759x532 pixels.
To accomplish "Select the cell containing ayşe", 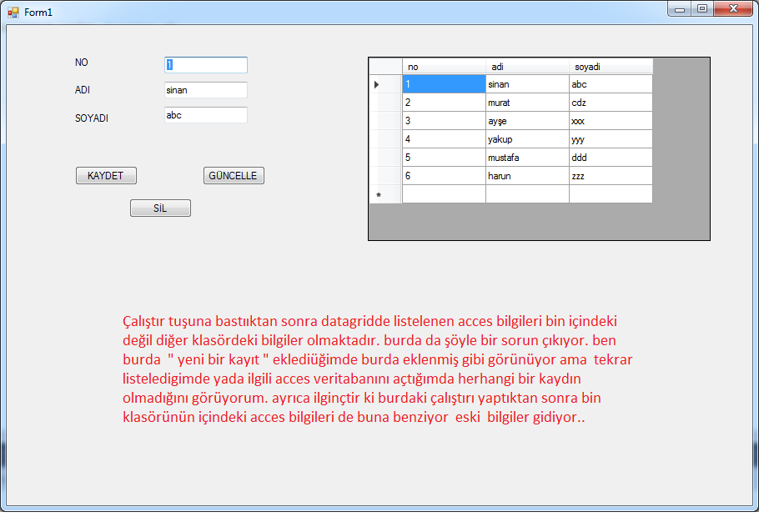I will pyautogui.click(x=526, y=121).
